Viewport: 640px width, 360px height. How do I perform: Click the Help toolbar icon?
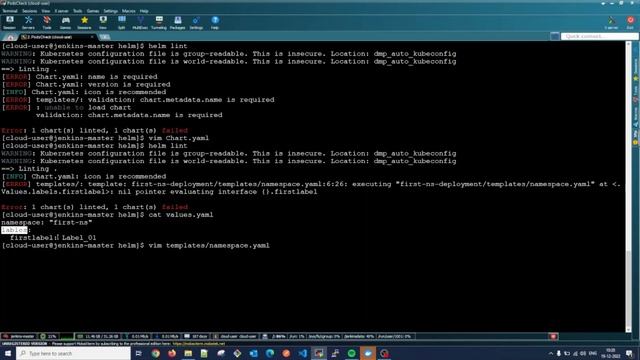215,22
